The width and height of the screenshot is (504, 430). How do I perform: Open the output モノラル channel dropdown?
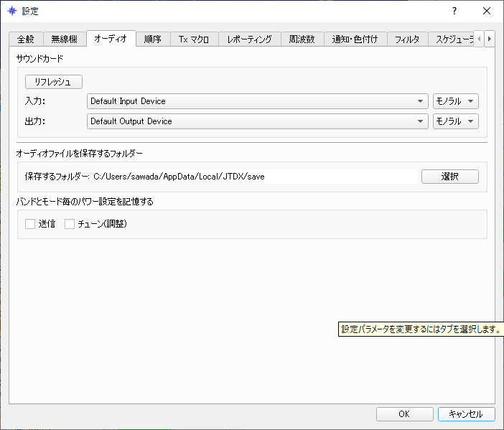click(455, 121)
